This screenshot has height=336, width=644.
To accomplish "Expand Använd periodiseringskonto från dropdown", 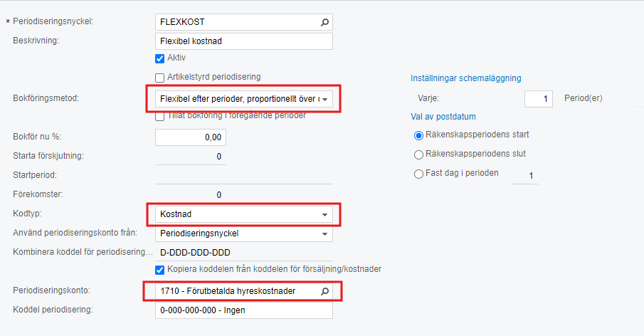I will pyautogui.click(x=324, y=233).
